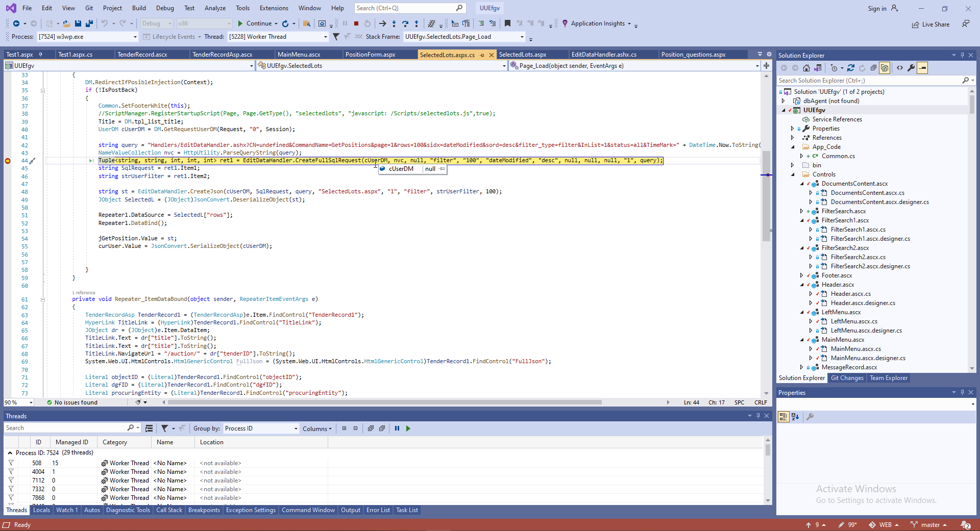
Task: Click the editor split-window handle icon
Action: coord(766,65)
